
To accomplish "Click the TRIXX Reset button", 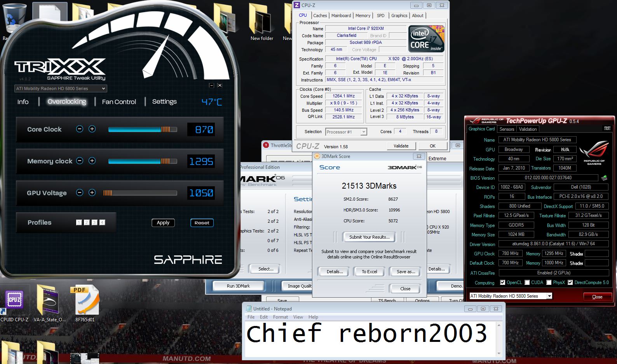I will click(202, 223).
